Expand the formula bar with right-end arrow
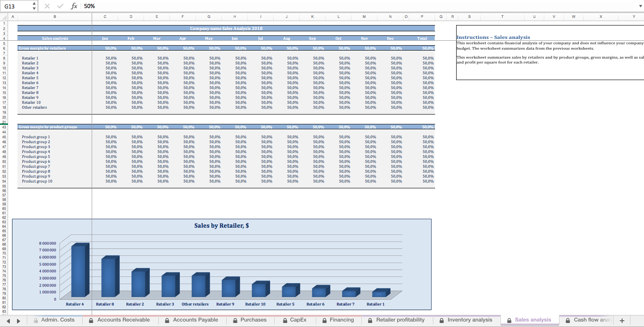 point(640,6)
